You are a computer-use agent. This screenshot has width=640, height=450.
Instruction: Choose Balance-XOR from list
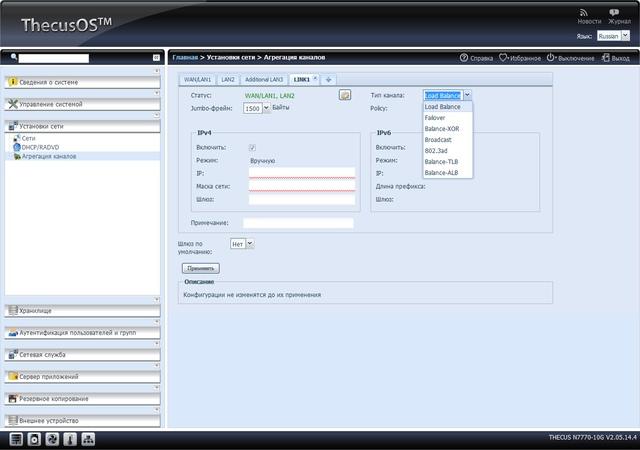click(448, 129)
